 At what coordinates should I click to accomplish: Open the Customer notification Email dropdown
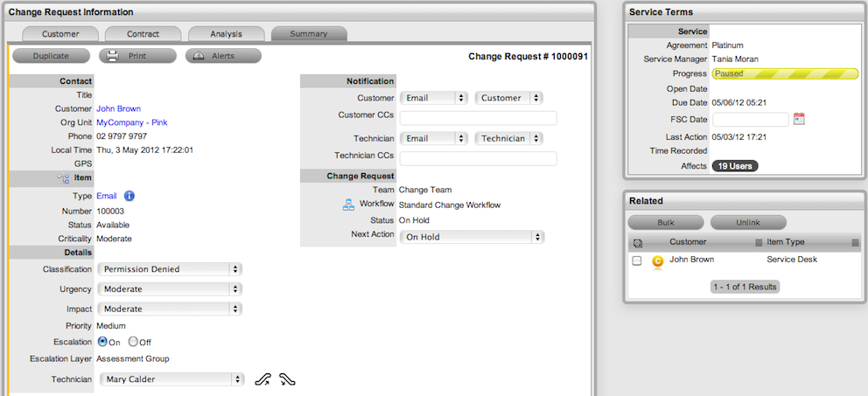[433, 98]
